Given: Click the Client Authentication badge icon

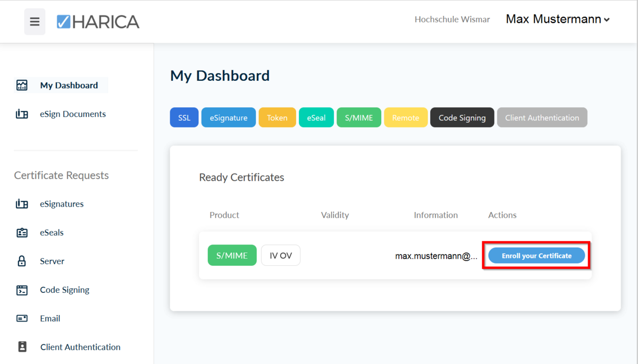Looking at the screenshot, I should click(22, 347).
